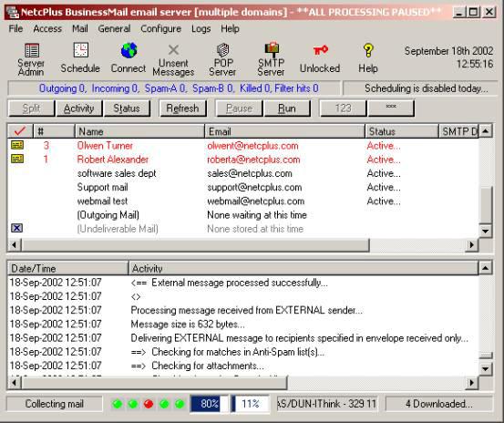
Task: Click the application icon in title bar
Action: pos(13,12)
